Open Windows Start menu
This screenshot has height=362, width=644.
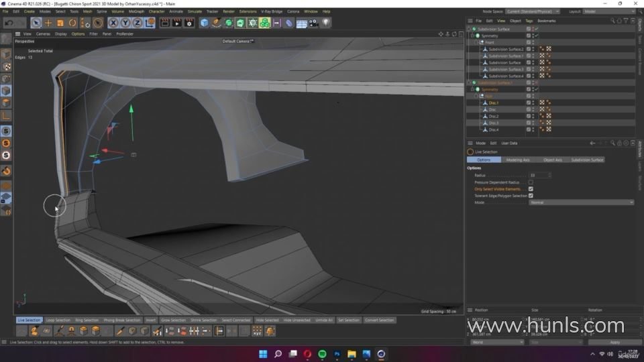(x=263, y=354)
